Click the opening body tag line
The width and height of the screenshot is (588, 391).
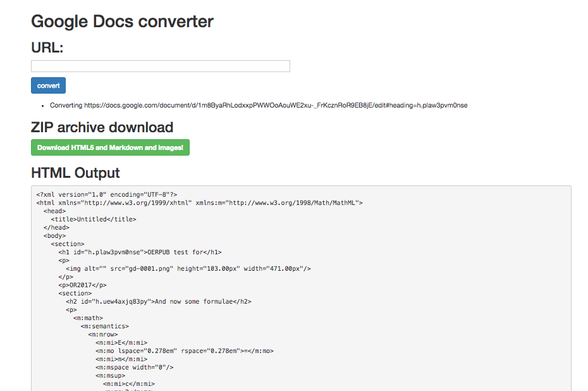click(x=55, y=235)
